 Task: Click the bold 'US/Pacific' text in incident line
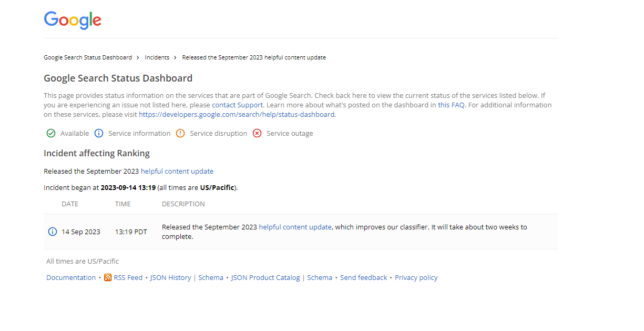click(217, 187)
